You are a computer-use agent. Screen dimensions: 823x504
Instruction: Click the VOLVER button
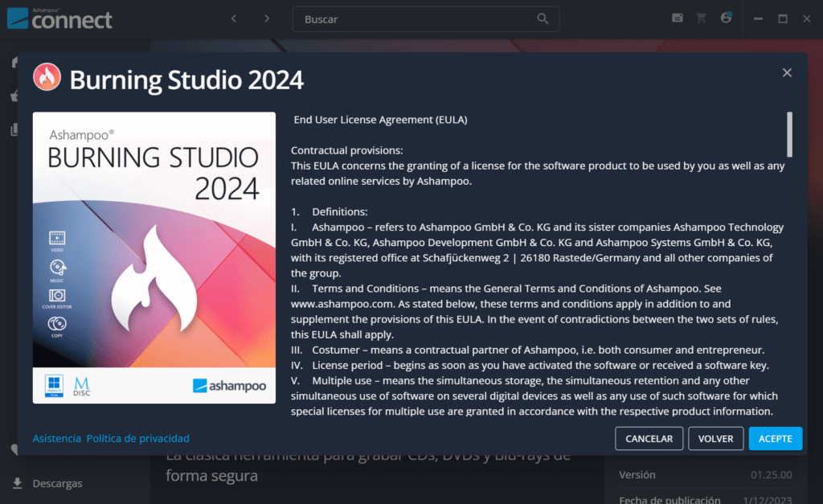(x=715, y=438)
